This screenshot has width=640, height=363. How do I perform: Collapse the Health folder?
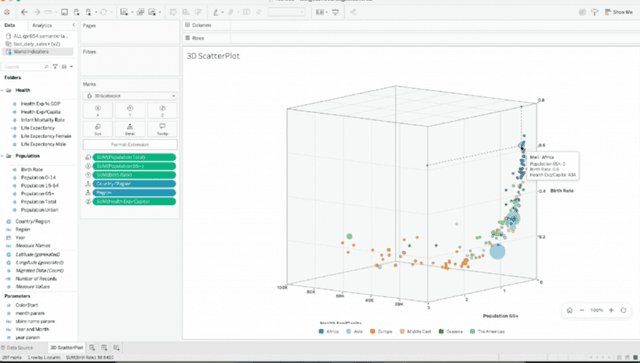pyautogui.click(x=2, y=90)
